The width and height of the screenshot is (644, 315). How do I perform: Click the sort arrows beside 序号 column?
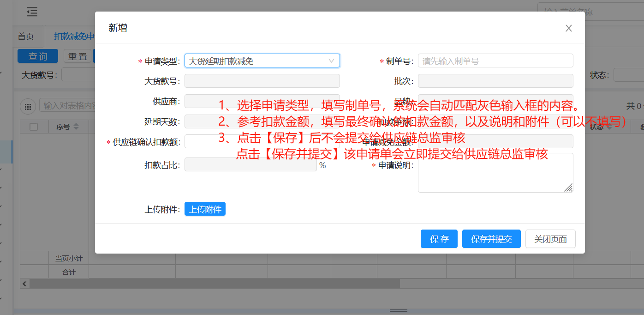(x=76, y=127)
